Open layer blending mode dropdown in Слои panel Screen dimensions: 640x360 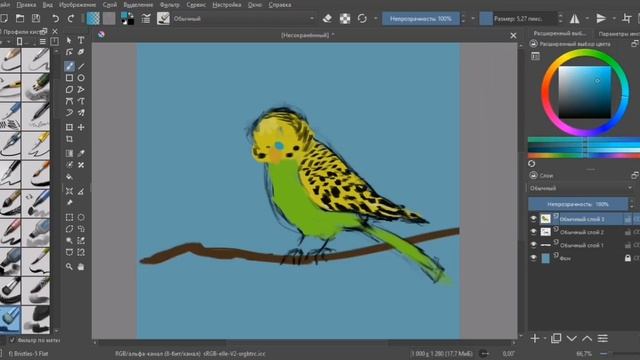tap(581, 188)
